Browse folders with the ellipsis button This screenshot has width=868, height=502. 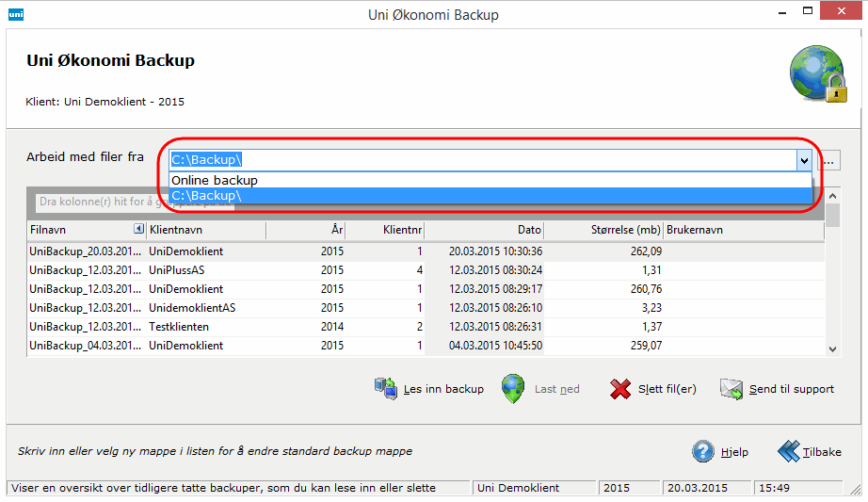click(x=829, y=160)
